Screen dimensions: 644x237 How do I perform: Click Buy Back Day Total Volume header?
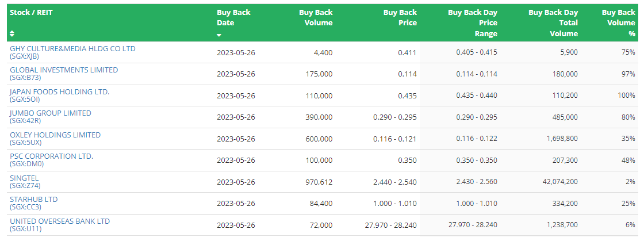(553, 23)
